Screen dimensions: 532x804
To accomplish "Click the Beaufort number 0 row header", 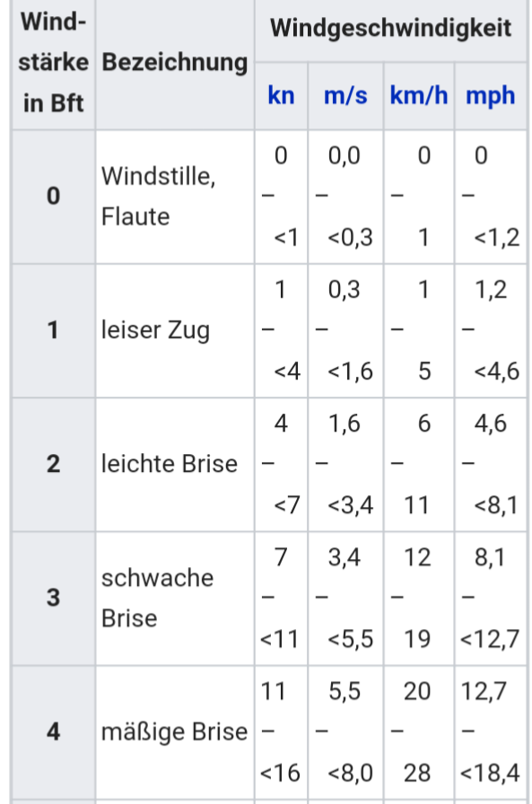I will click(53, 197).
